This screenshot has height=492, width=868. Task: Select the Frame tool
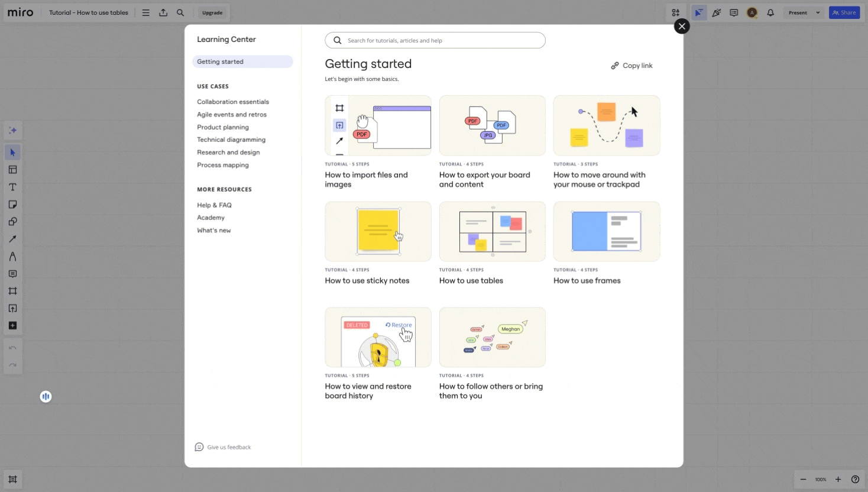[12, 290]
